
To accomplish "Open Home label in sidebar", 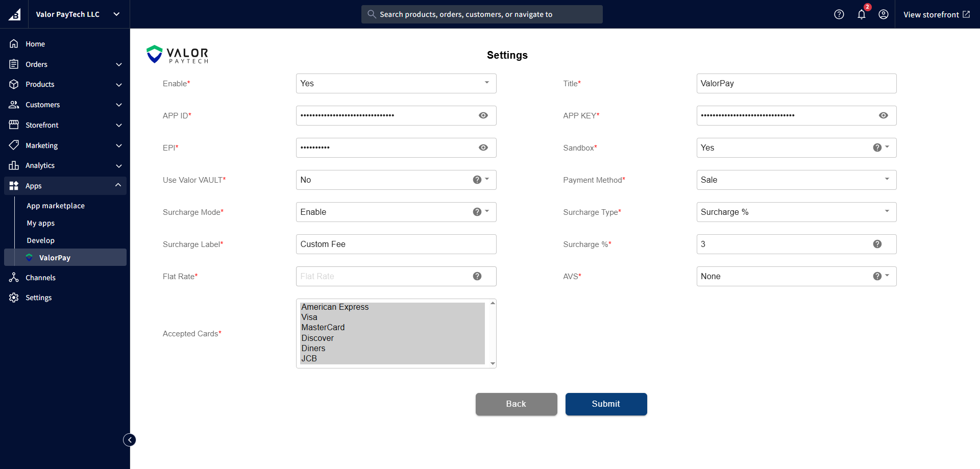I will [x=35, y=44].
